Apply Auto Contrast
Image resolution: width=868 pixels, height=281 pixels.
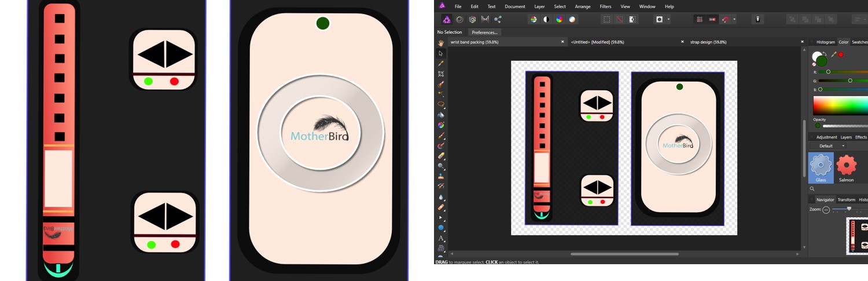pos(546,19)
